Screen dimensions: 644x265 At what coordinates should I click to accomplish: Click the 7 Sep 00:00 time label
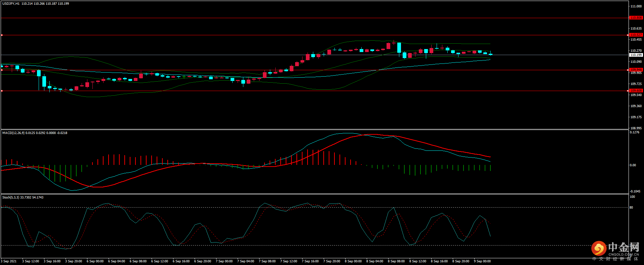click(x=224, y=261)
